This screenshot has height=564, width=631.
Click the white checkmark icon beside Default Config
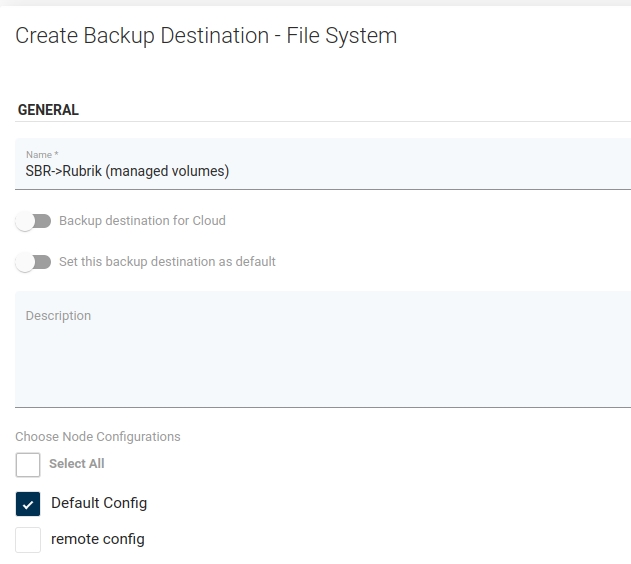click(28, 504)
